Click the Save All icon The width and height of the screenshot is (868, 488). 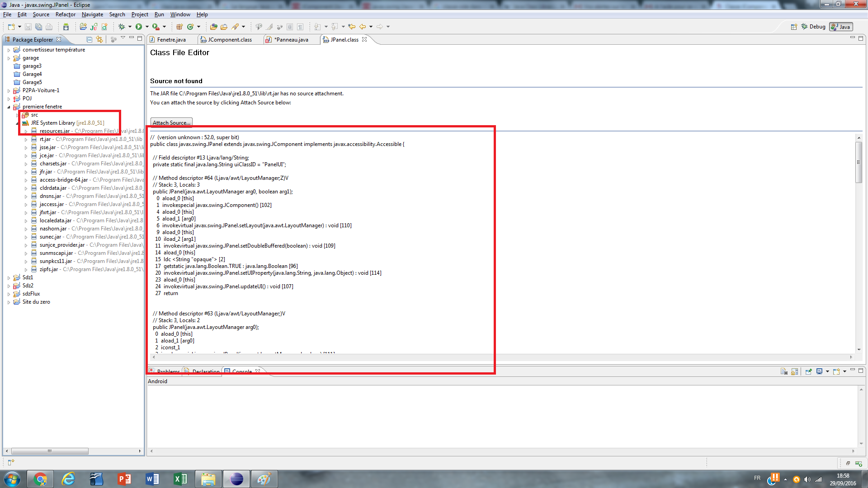[x=38, y=27]
